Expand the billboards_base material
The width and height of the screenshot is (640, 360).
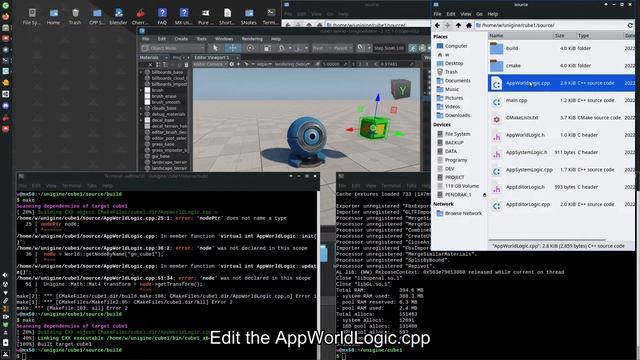pos(141,72)
